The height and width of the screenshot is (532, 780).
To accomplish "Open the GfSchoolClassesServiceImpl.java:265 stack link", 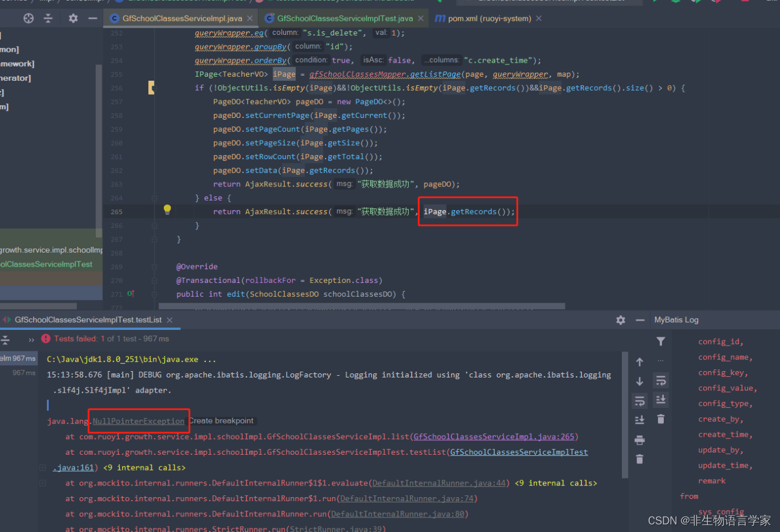I will (x=494, y=437).
